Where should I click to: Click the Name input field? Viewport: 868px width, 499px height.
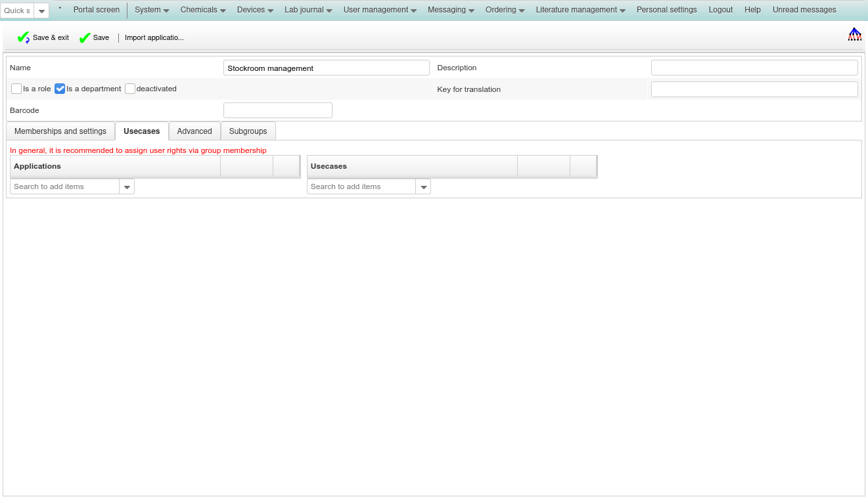326,68
